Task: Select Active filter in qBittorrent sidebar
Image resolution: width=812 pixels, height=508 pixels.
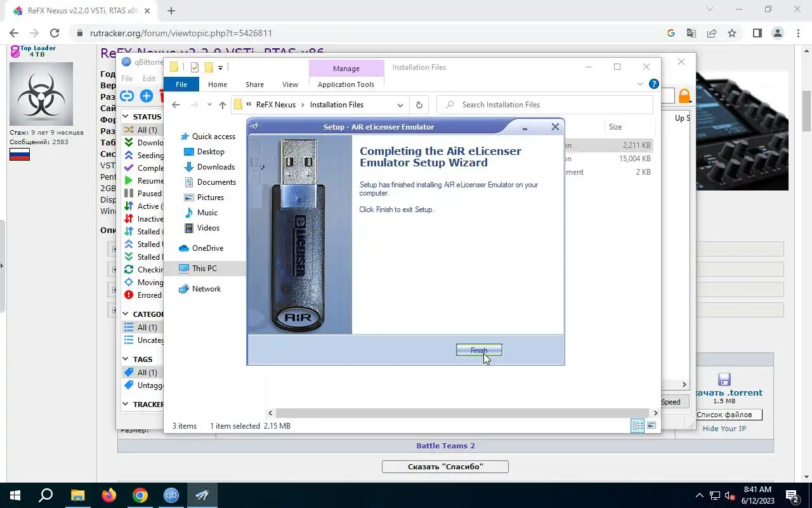Action: [x=143, y=206]
